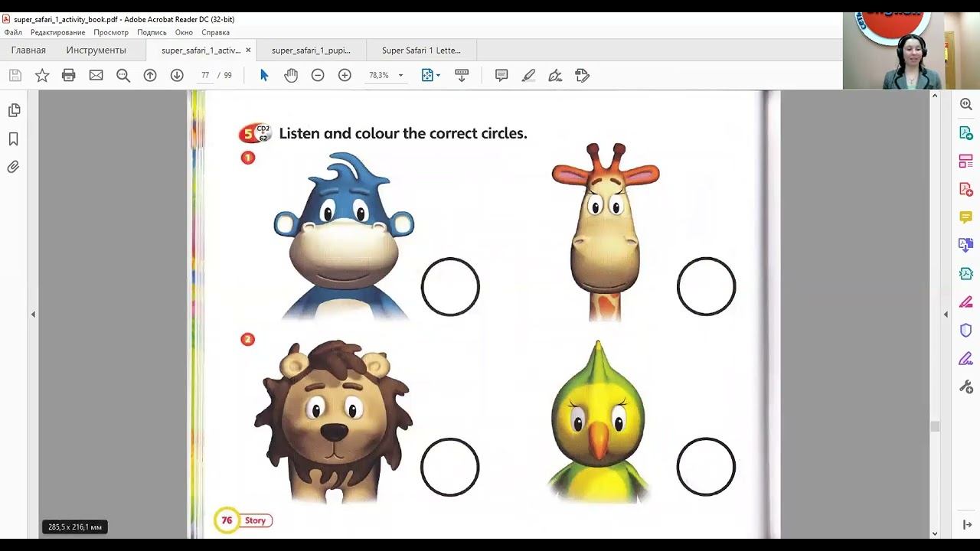Activate the Selection arrow tool
The width and height of the screenshot is (980, 551).
264,75
